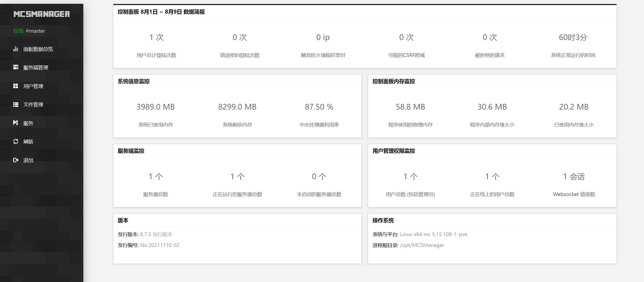Click the '1 次' user login count
The image size is (644, 282).
156,37
